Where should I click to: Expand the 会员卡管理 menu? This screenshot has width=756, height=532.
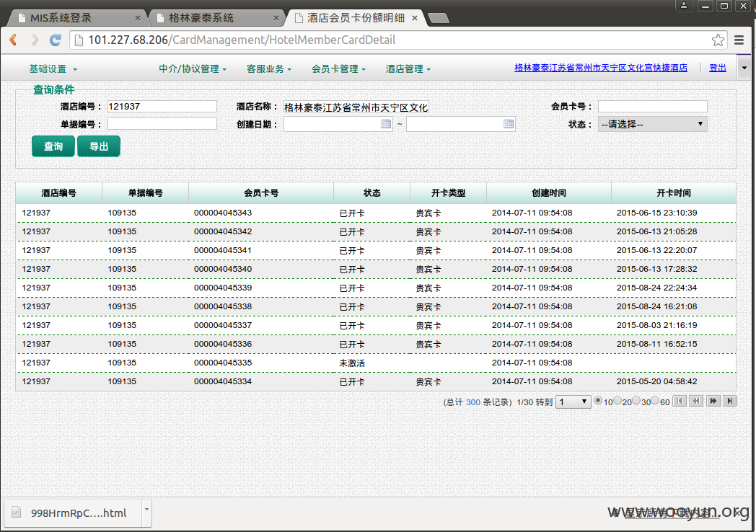[338, 69]
